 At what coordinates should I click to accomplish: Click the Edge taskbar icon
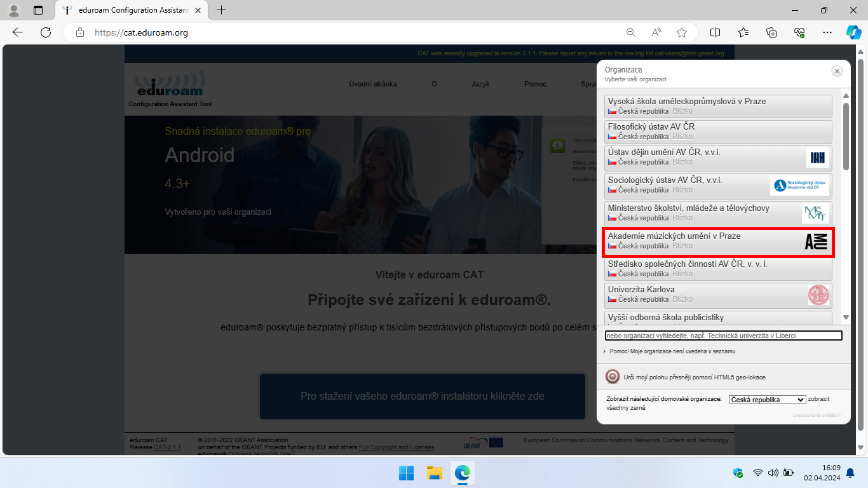(462, 473)
